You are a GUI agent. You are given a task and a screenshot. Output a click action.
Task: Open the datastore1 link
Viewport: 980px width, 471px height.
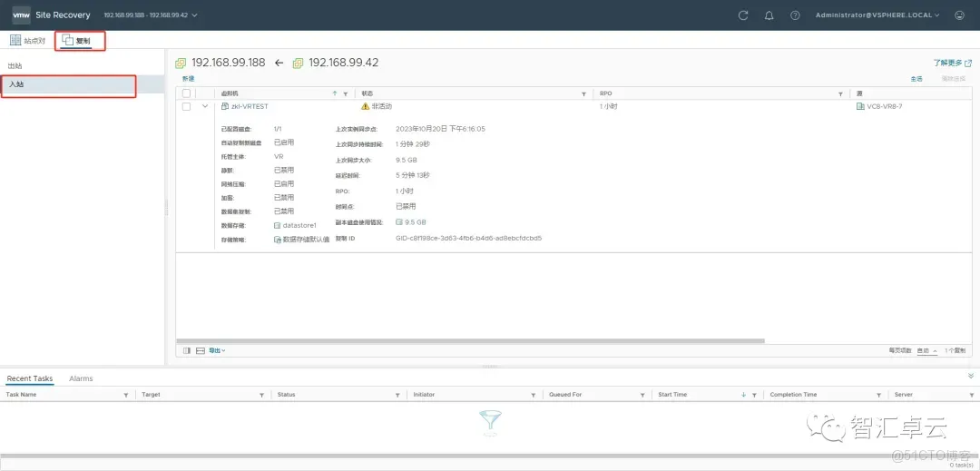click(x=300, y=225)
